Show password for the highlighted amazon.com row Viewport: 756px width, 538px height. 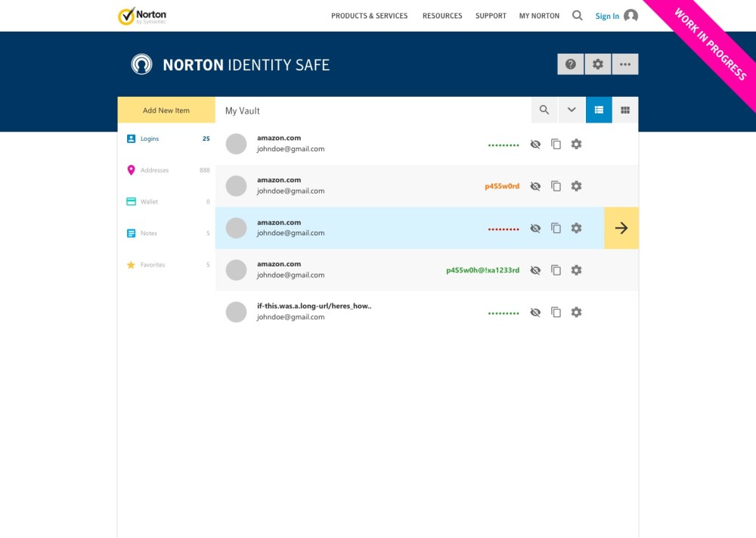[x=535, y=228]
